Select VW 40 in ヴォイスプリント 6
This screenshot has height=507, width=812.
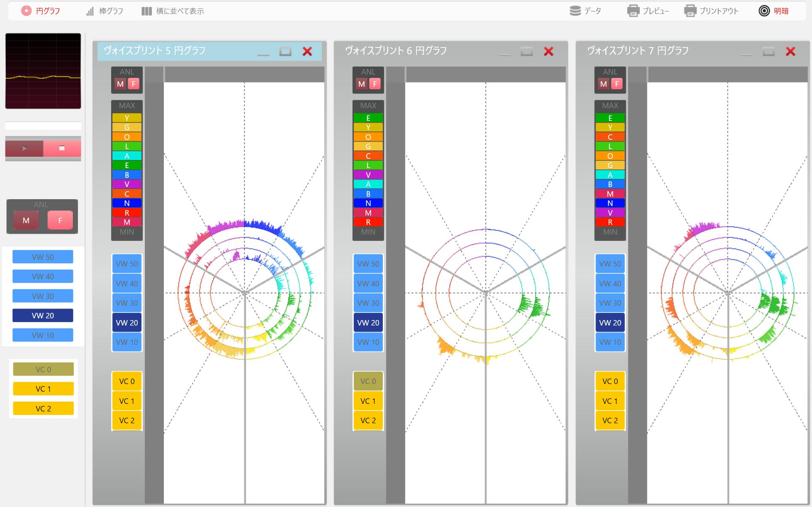(368, 283)
